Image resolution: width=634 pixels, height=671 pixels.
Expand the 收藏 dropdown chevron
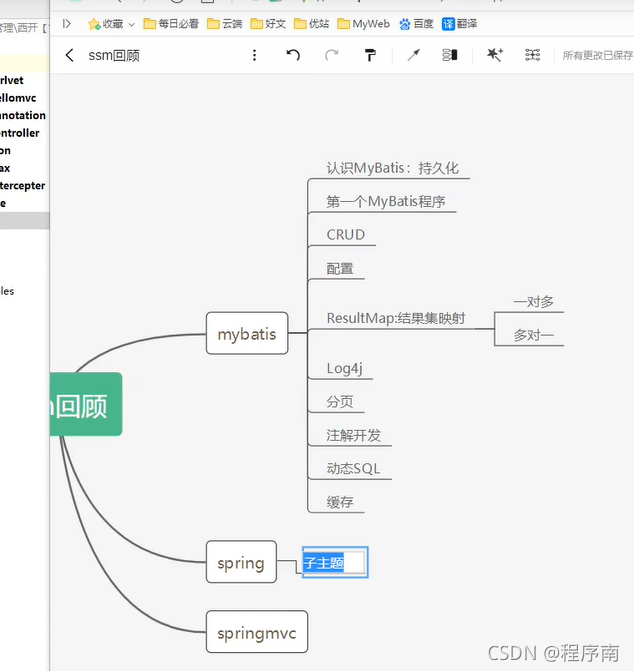131,24
